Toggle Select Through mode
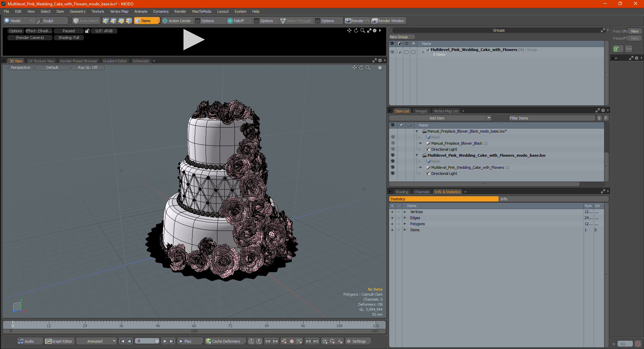Image resolution: width=644 pixels, height=349 pixels. 296,21
